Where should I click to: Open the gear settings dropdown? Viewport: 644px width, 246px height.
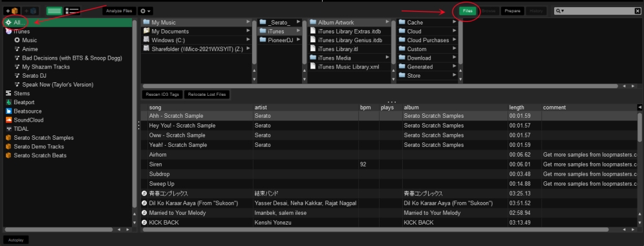coord(145,11)
